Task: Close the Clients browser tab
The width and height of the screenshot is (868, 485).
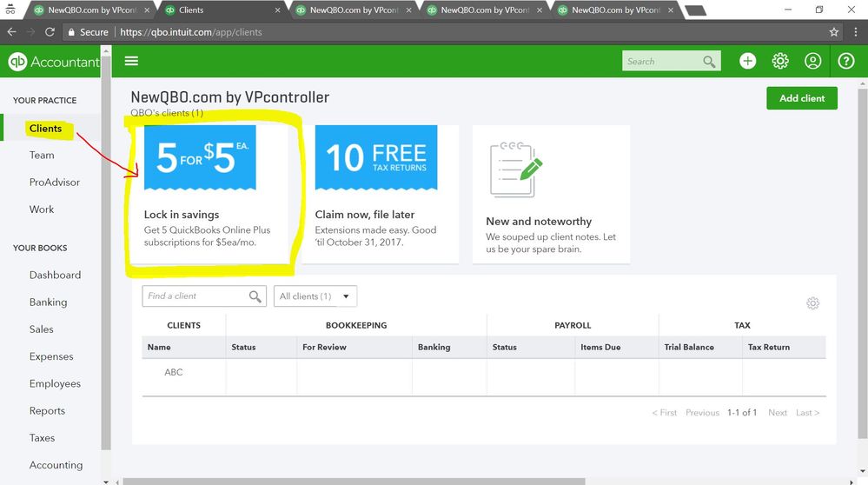Action: [x=277, y=10]
